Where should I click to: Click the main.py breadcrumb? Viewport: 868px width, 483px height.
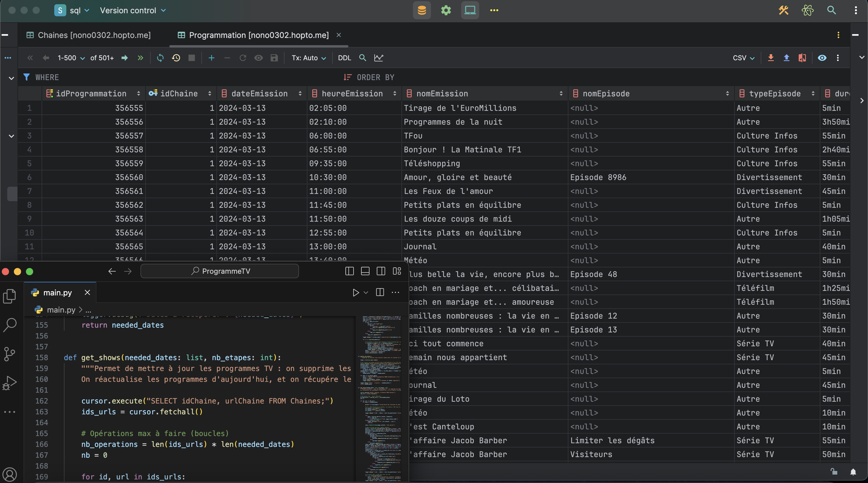pos(61,310)
